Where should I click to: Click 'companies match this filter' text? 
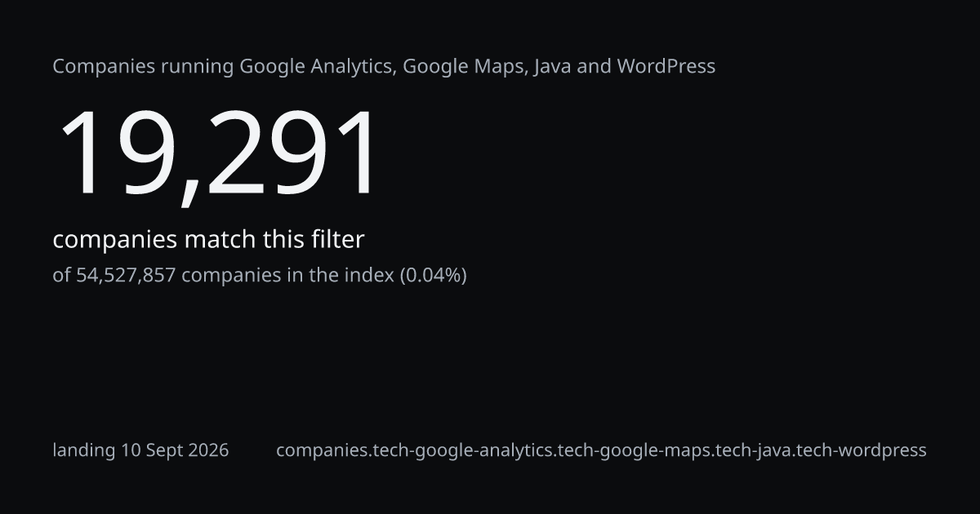[x=208, y=240]
